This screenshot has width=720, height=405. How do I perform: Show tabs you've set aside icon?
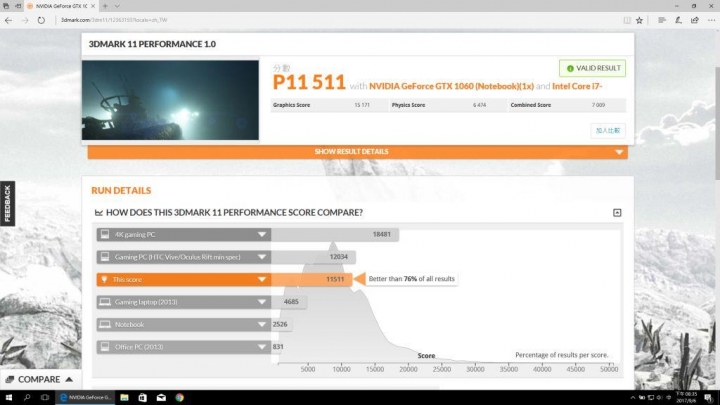pyautogui.click(x=6, y=6)
